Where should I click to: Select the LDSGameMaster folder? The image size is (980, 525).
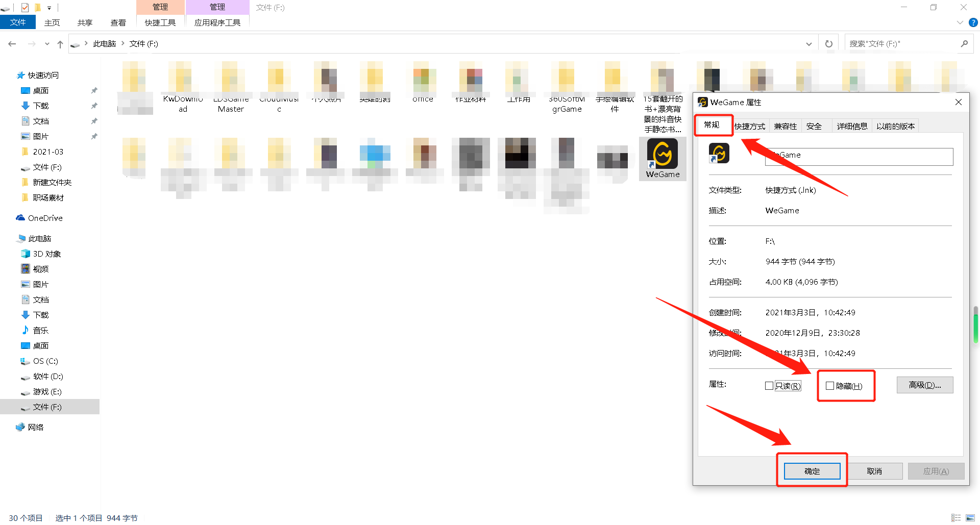click(x=231, y=87)
